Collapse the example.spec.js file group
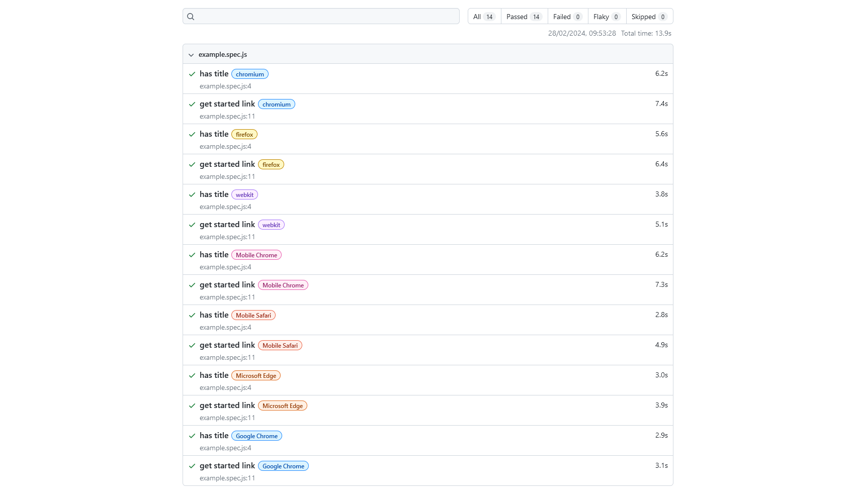856x504 pixels. [191, 55]
